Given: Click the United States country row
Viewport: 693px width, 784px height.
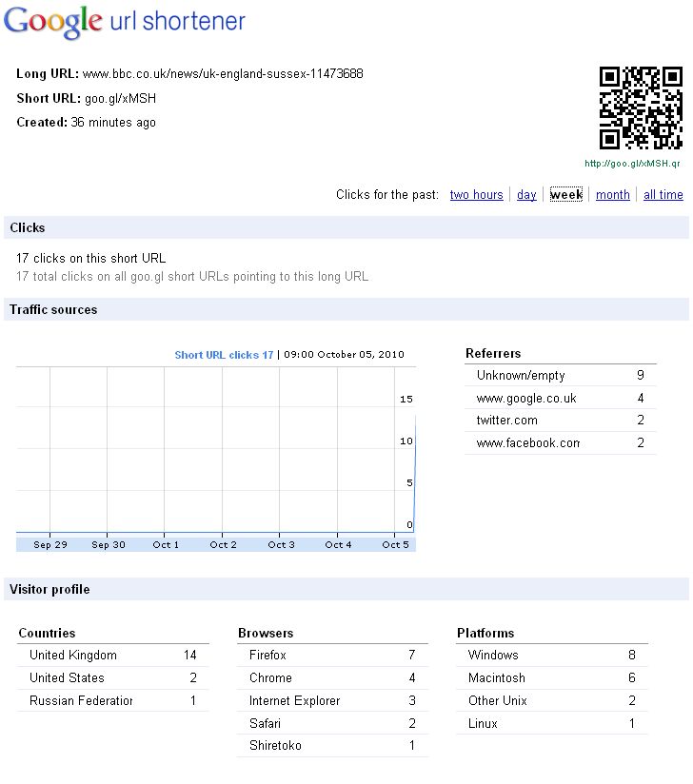Looking at the screenshot, I should [112, 678].
